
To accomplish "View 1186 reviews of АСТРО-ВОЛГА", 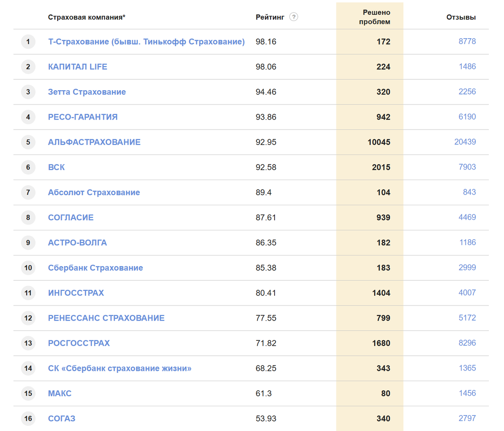I will (x=467, y=243).
